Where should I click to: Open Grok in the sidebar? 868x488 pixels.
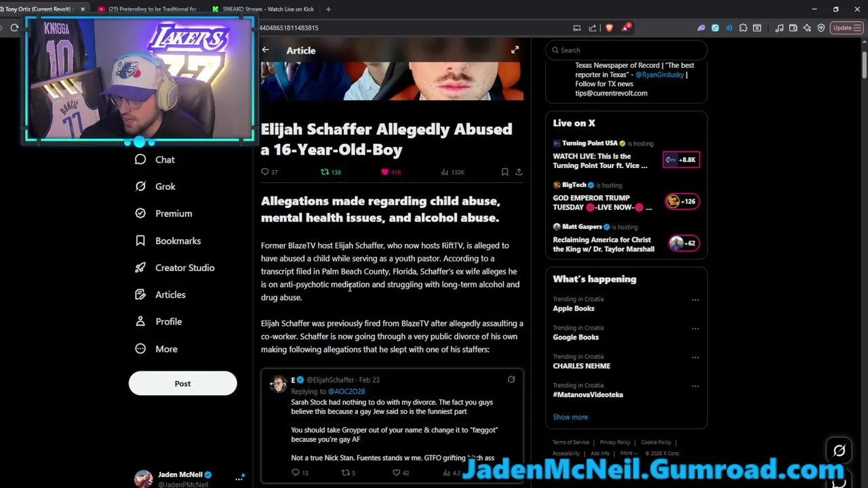point(155,186)
